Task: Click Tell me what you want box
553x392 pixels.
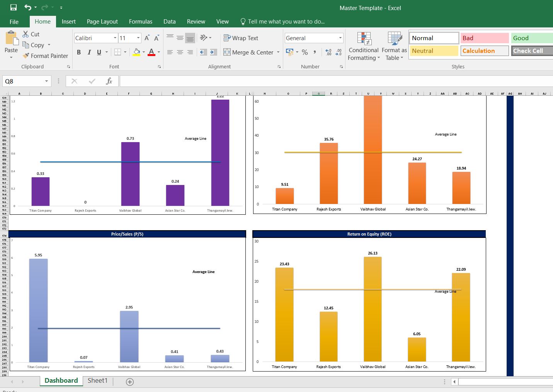Action: [282, 22]
